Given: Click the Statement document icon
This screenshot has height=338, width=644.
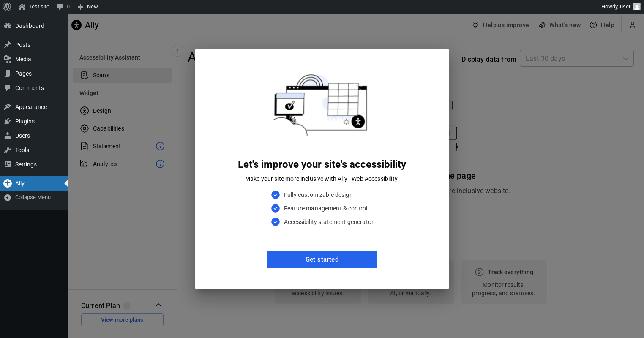Looking at the screenshot, I should point(85,146).
